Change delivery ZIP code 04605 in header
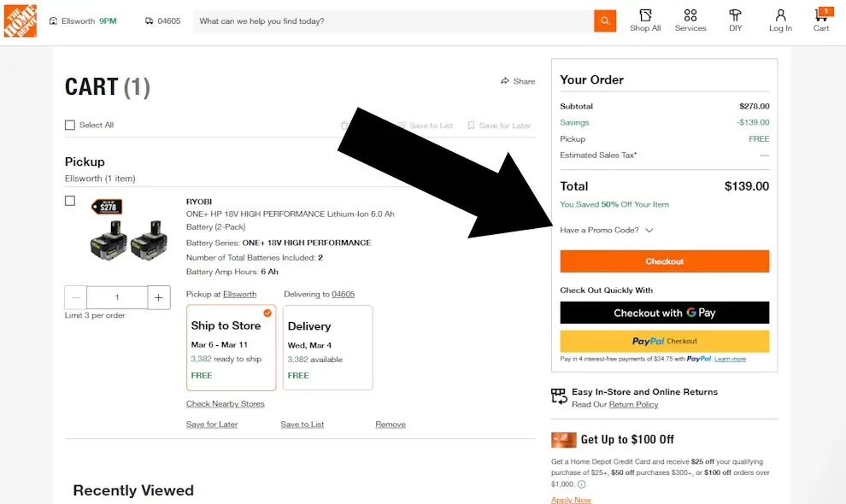 [163, 21]
